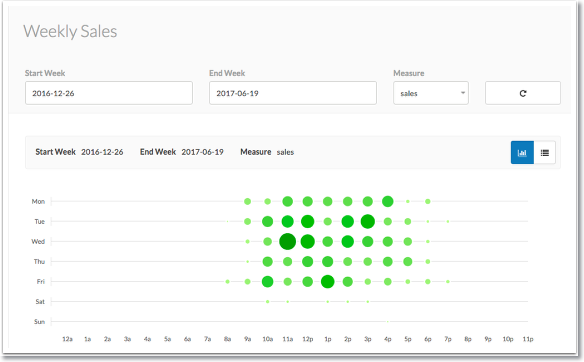
Task: Select the Tue 2p bubble
Action: coord(347,221)
